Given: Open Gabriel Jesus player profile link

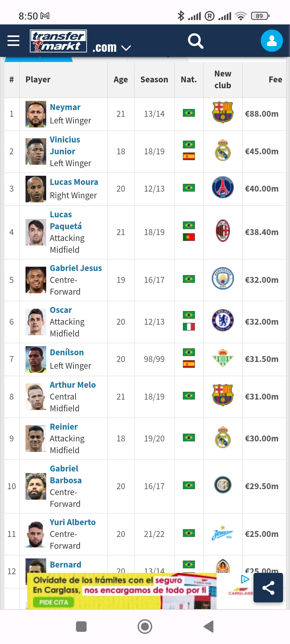Looking at the screenshot, I should pos(76,268).
